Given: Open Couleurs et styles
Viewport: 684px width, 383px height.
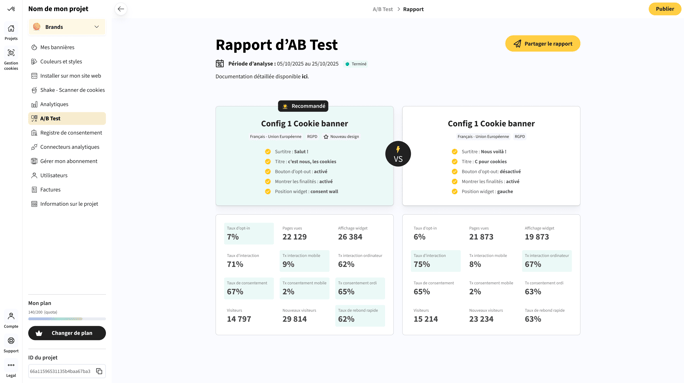Looking at the screenshot, I should [61, 62].
